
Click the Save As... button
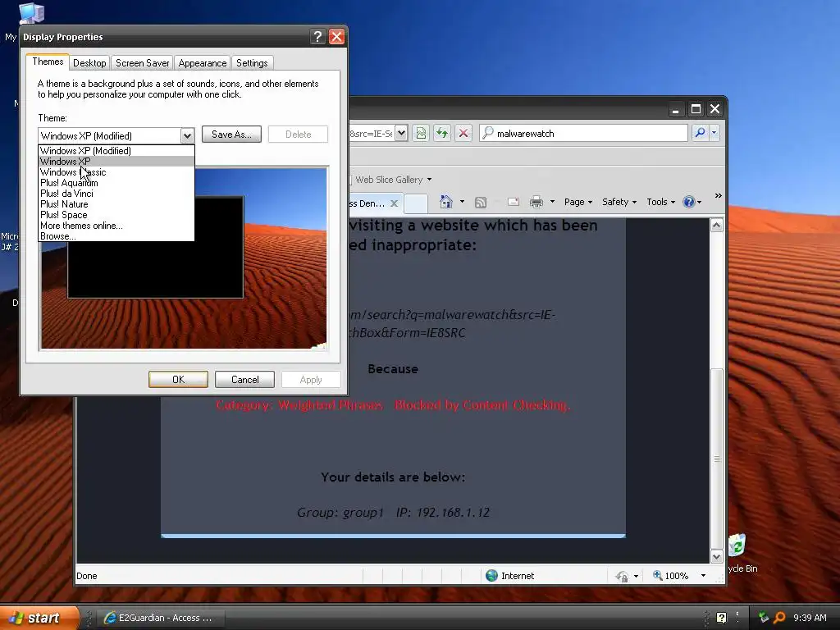pyautogui.click(x=231, y=135)
